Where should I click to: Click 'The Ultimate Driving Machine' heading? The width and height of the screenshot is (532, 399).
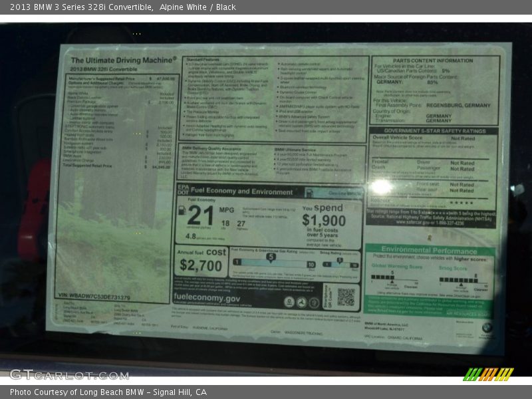tap(124, 60)
